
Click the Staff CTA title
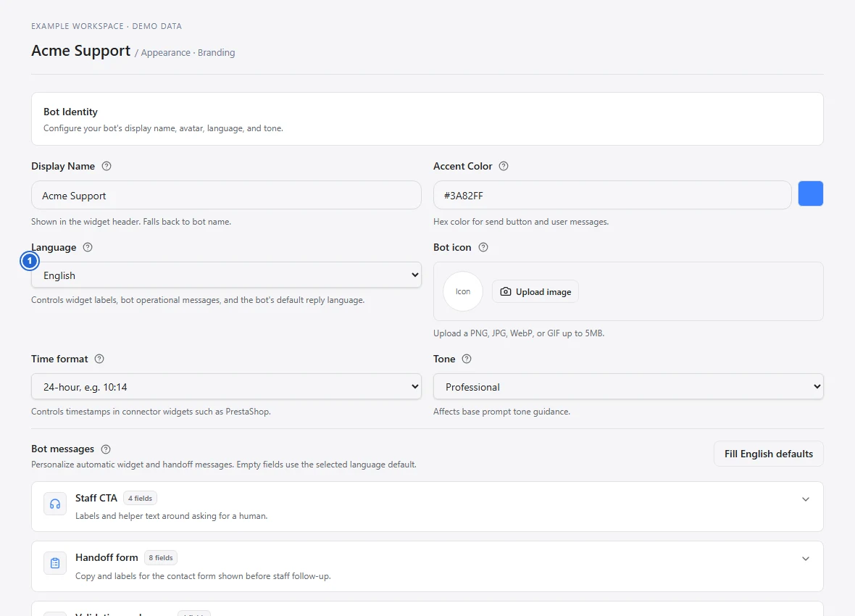96,498
